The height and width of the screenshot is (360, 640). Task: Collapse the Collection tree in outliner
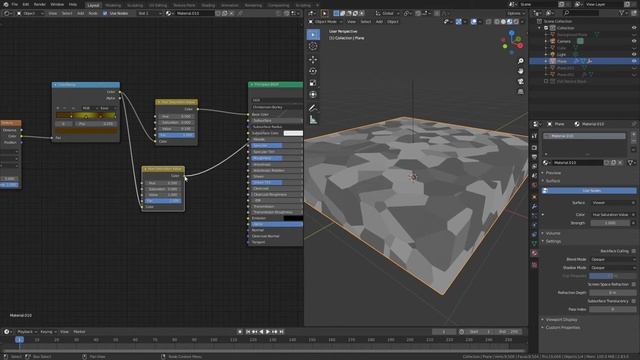540,28
